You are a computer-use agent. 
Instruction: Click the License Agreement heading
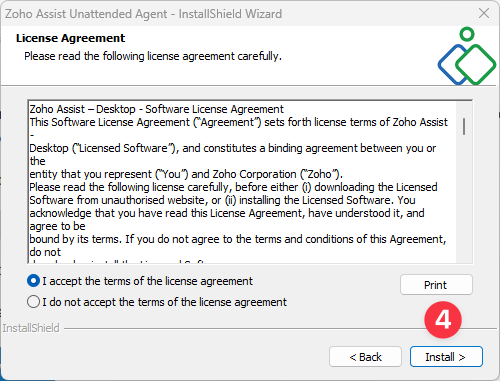click(x=71, y=38)
